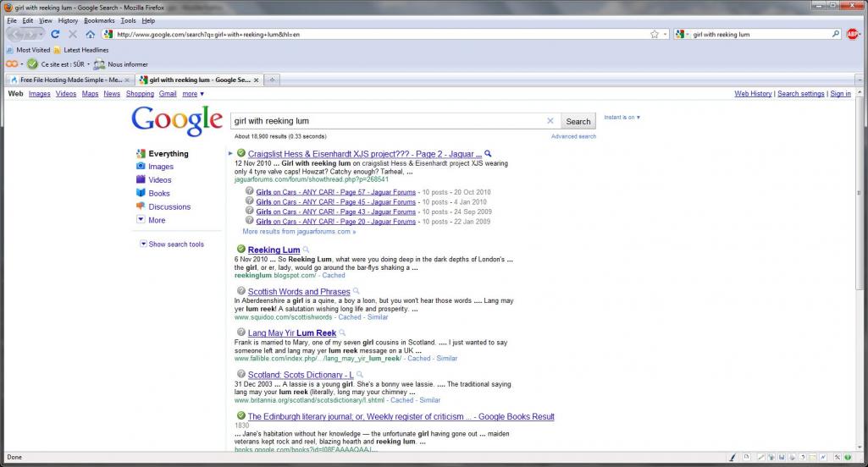Choose the Books search filter
868x467 pixels.
tap(159, 193)
